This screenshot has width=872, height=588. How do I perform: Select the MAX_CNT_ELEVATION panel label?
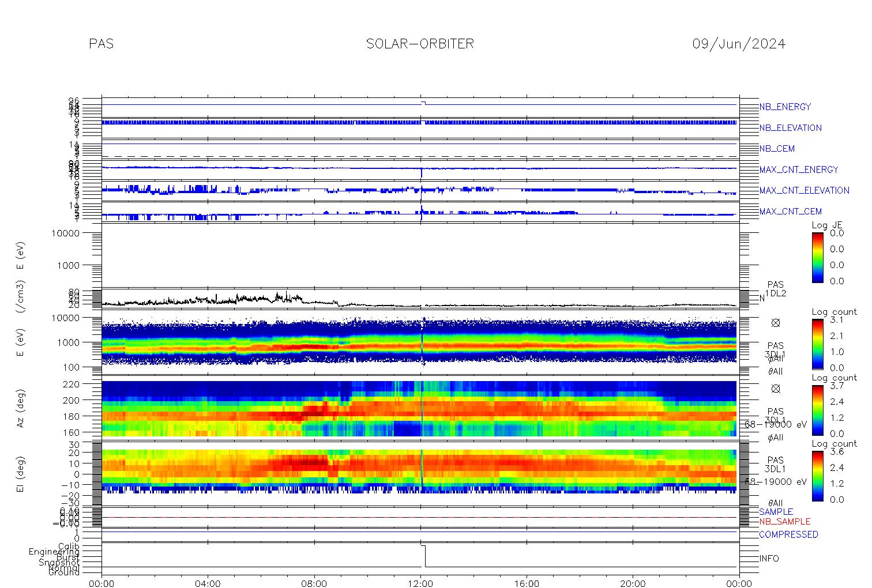(x=804, y=190)
